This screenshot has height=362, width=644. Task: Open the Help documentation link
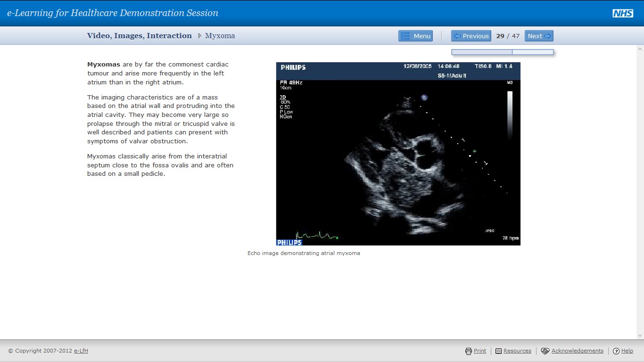click(627, 351)
